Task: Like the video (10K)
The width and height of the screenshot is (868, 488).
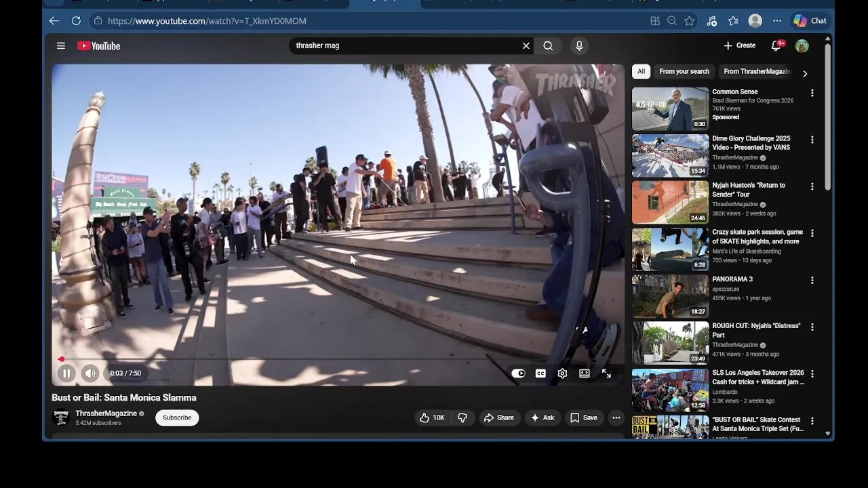Action: coord(432,418)
